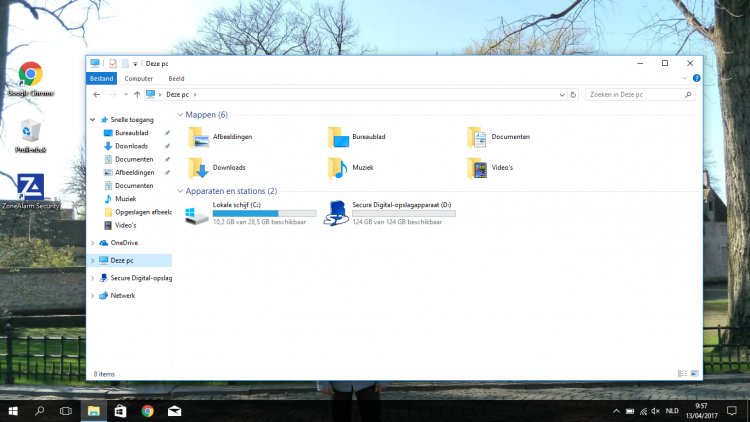Click the Up one level arrow
The image size is (750, 422).
tap(136, 94)
